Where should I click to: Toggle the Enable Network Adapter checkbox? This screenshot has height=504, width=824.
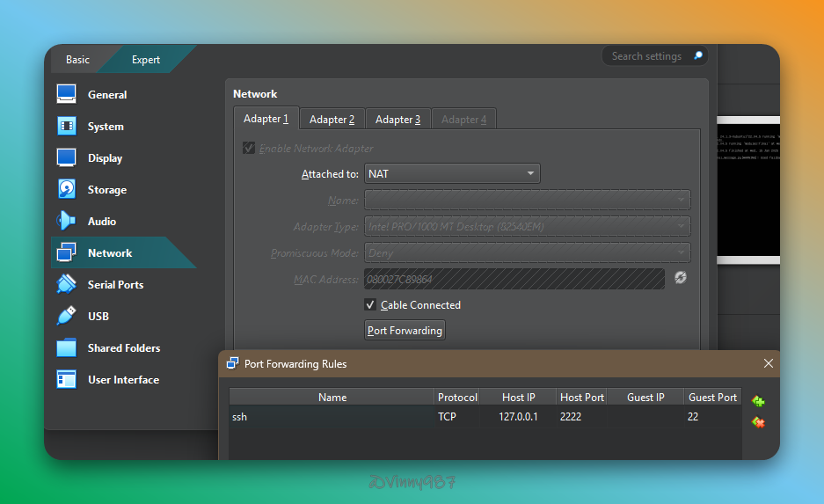point(249,148)
